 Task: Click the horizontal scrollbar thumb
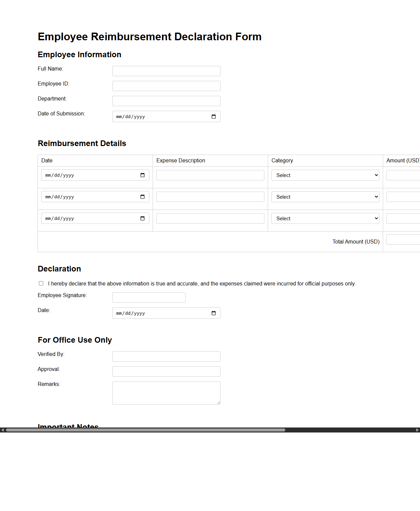point(146,430)
